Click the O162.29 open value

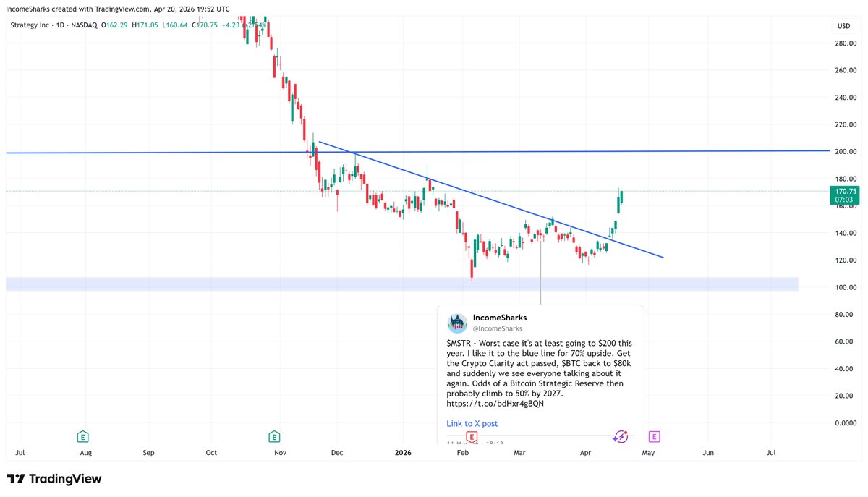point(115,26)
